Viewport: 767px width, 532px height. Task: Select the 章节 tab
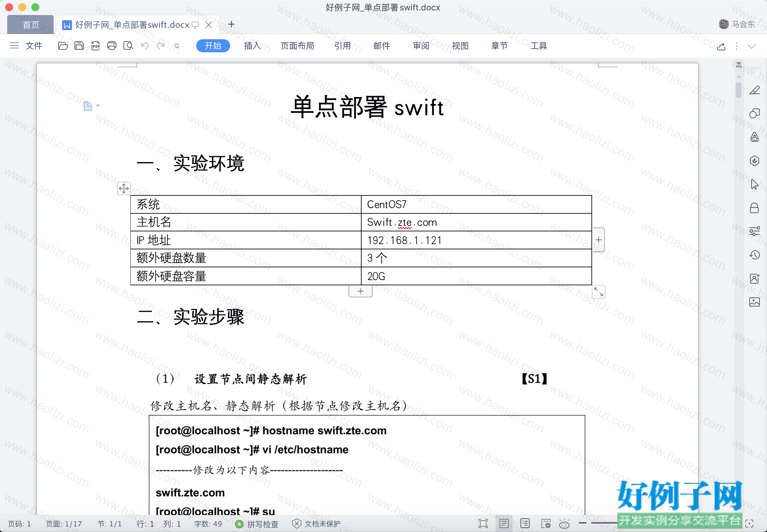pyautogui.click(x=499, y=46)
